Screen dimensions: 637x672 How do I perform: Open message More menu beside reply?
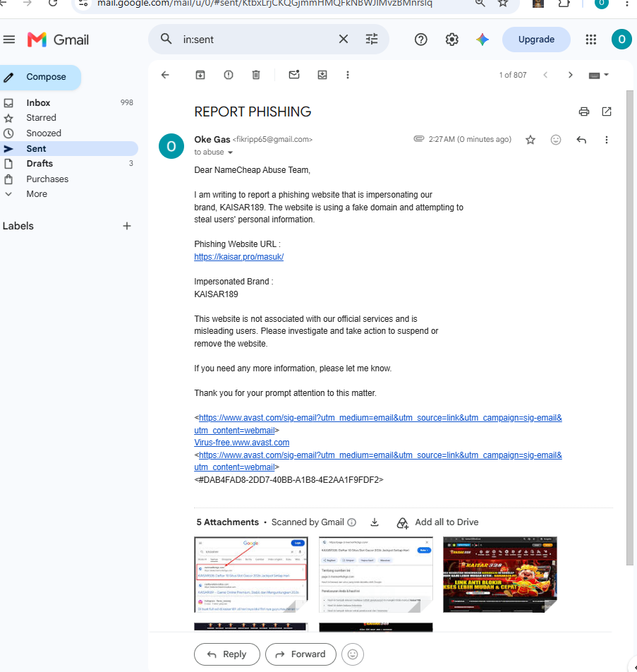(606, 140)
